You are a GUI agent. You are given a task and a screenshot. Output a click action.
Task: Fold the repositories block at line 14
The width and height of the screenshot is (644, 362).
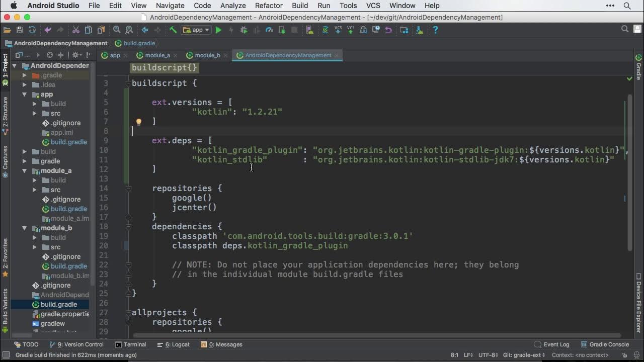click(x=128, y=189)
